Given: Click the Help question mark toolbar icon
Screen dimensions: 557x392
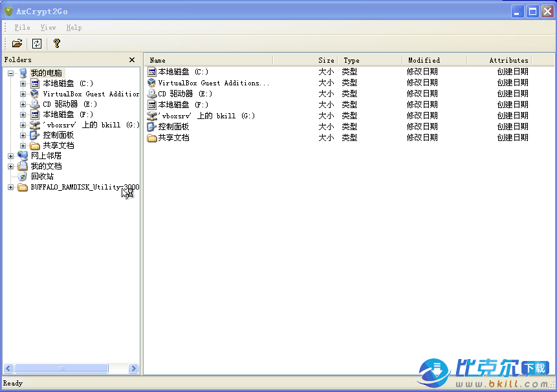Looking at the screenshot, I should [x=57, y=43].
